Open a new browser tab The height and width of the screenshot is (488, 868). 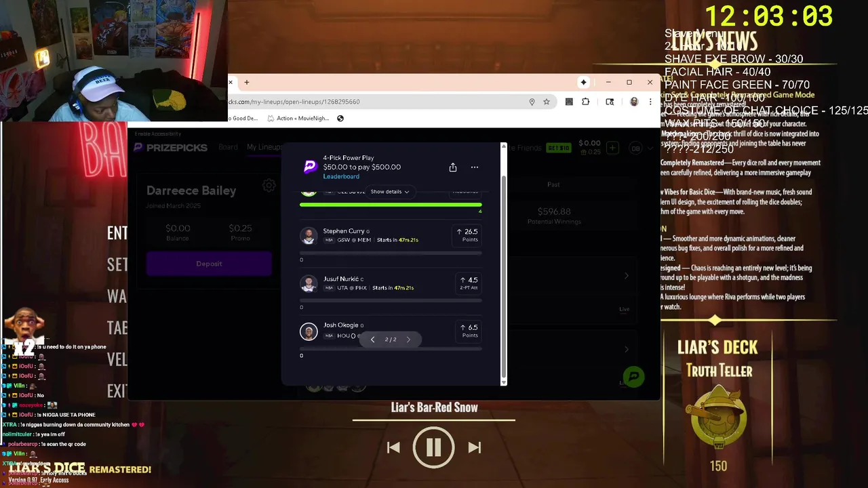247,83
